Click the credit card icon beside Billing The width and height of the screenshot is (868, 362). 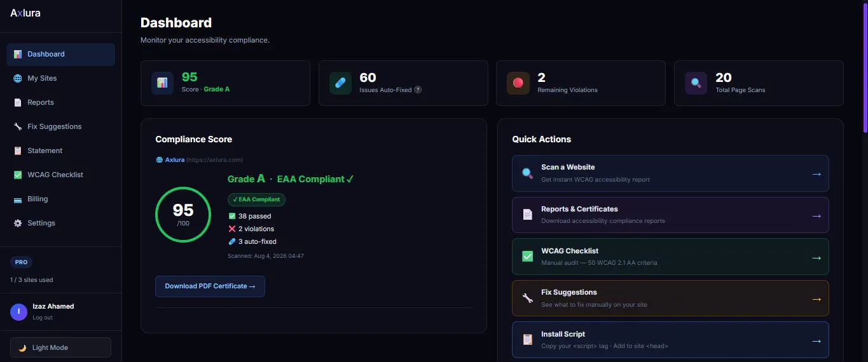click(x=18, y=199)
